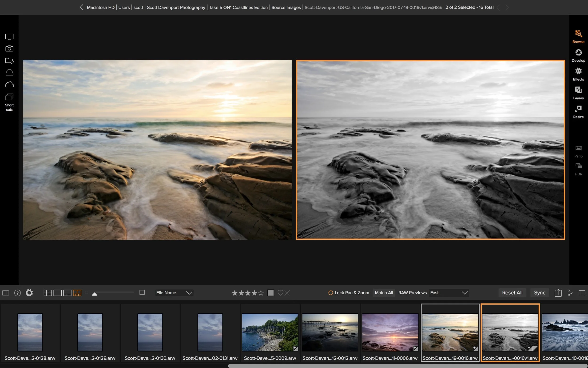Select thumbnail Scott-Dave...2-0130.arw
Screen dimensions: 588x368
tap(150, 333)
